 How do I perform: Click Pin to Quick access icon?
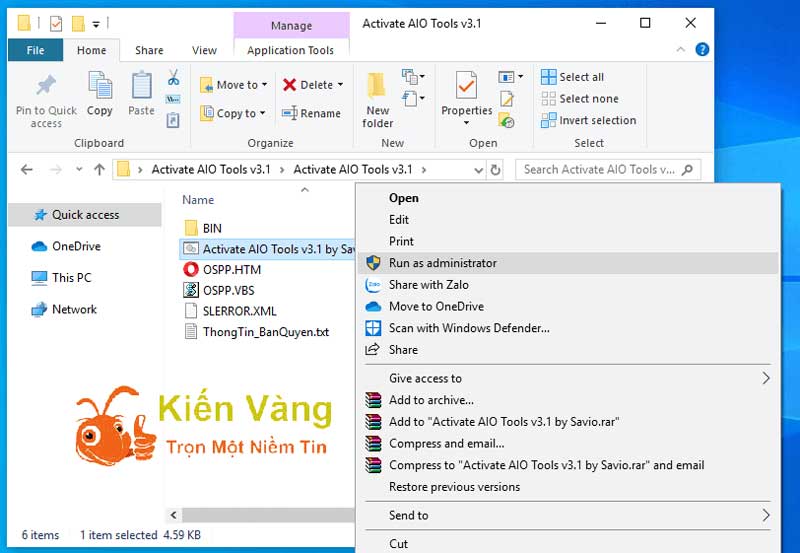point(46,85)
